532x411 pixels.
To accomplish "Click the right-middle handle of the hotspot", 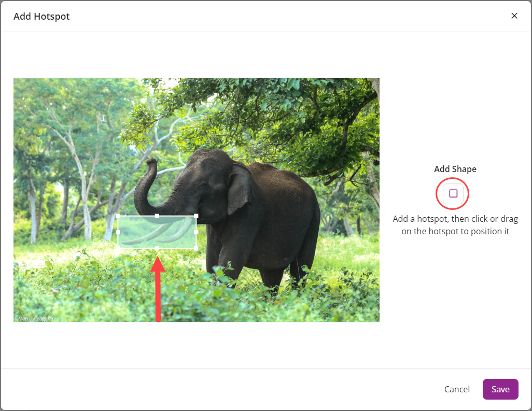I will pyautogui.click(x=196, y=231).
